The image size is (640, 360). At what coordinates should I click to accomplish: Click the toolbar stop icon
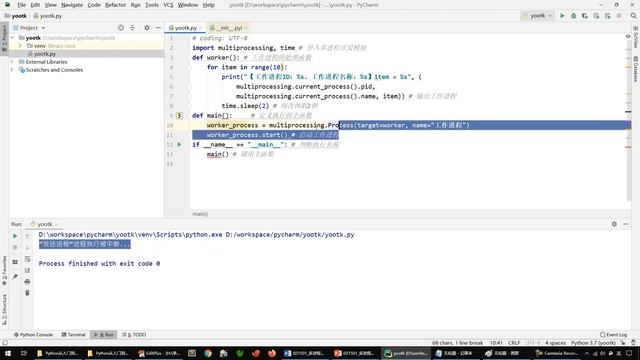pyautogui.click(x=619, y=16)
